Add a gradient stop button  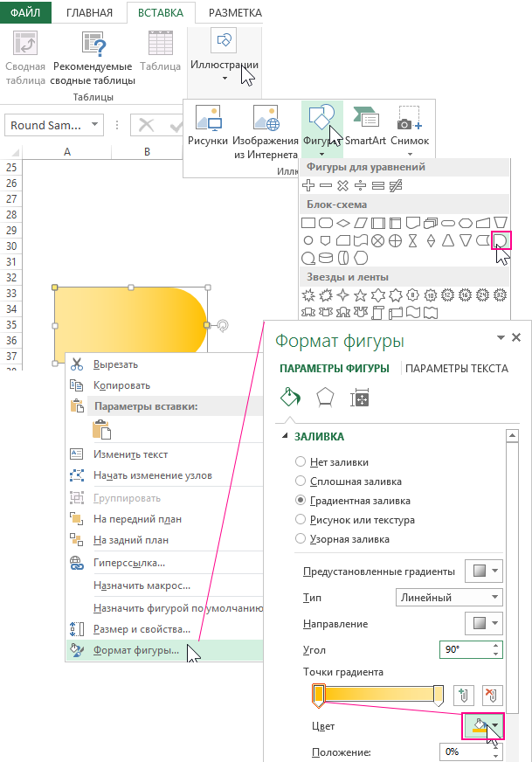(464, 696)
